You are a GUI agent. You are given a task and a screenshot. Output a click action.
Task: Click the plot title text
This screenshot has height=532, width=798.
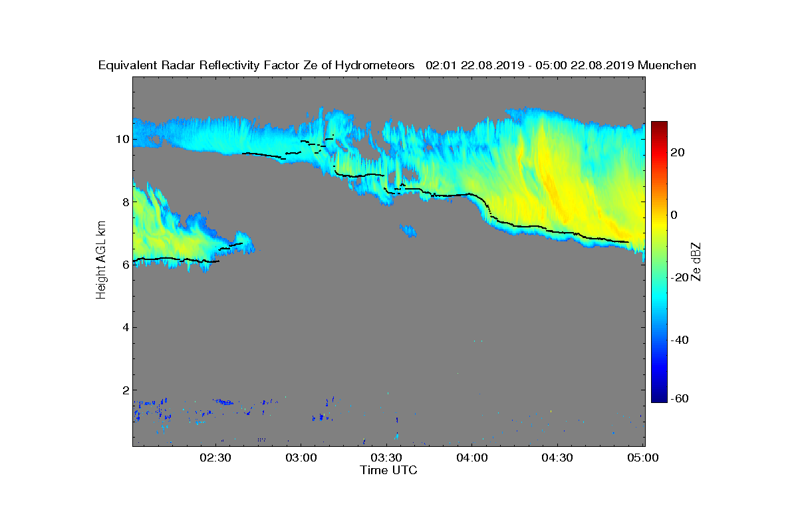point(397,65)
